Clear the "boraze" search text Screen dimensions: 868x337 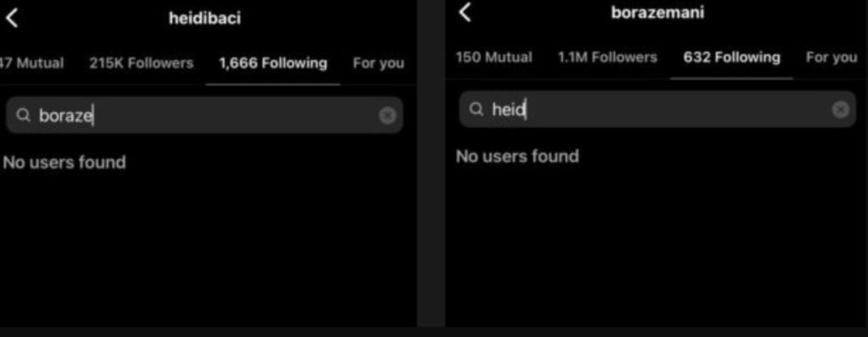point(387,115)
